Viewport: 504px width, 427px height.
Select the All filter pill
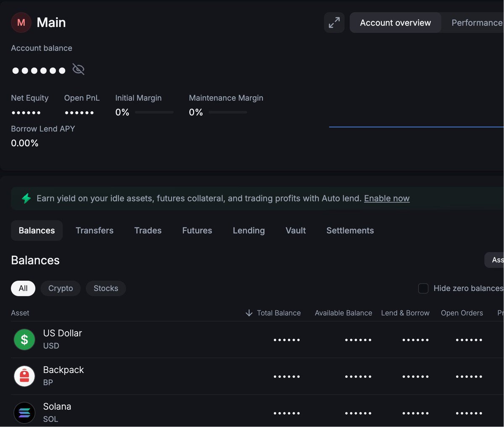(23, 288)
